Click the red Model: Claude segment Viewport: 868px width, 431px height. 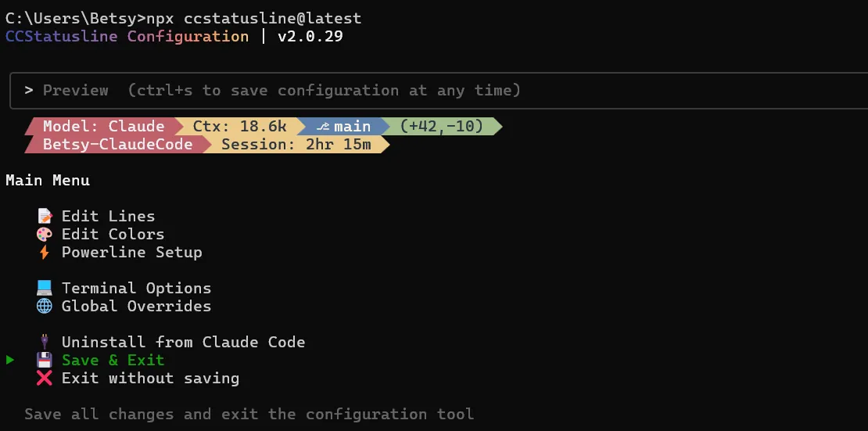103,127
